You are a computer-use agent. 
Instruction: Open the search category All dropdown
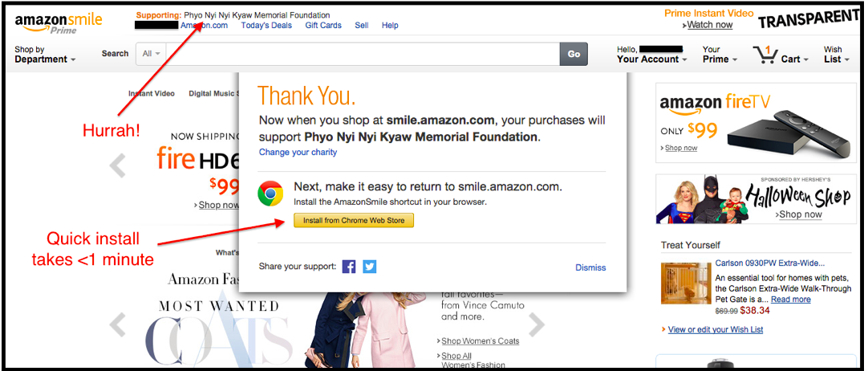point(151,54)
